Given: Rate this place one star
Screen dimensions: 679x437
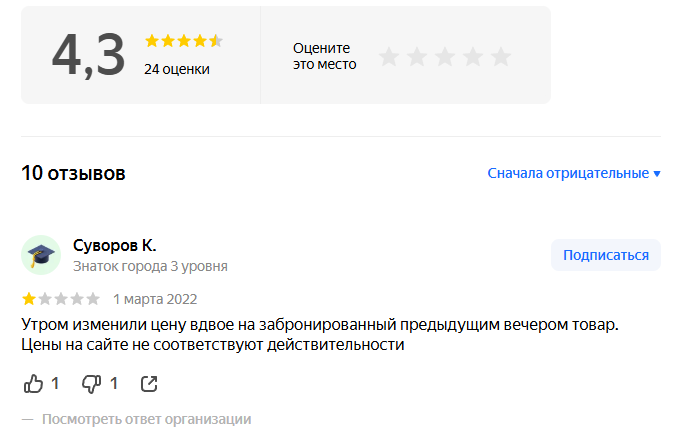Looking at the screenshot, I should pos(389,57).
